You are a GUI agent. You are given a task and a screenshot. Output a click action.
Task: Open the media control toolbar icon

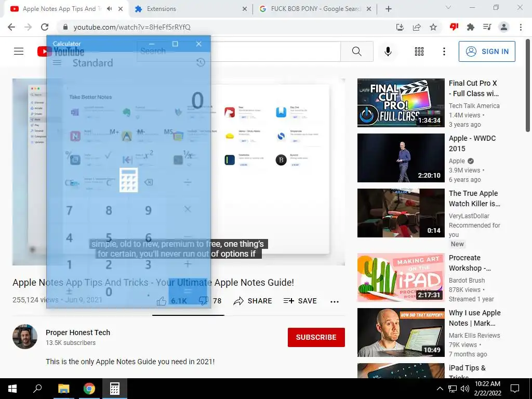pyautogui.click(x=487, y=27)
